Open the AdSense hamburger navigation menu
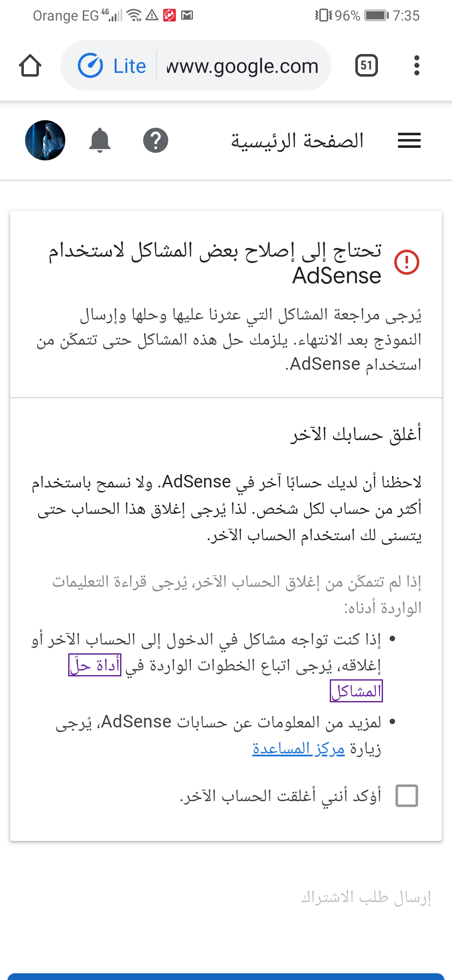The image size is (452, 980). [x=409, y=140]
